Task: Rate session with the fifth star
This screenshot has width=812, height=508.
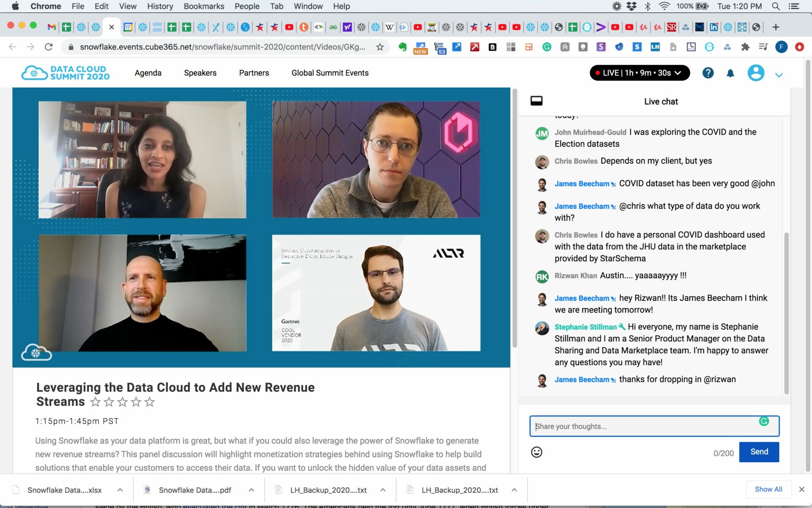Action: pyautogui.click(x=150, y=402)
